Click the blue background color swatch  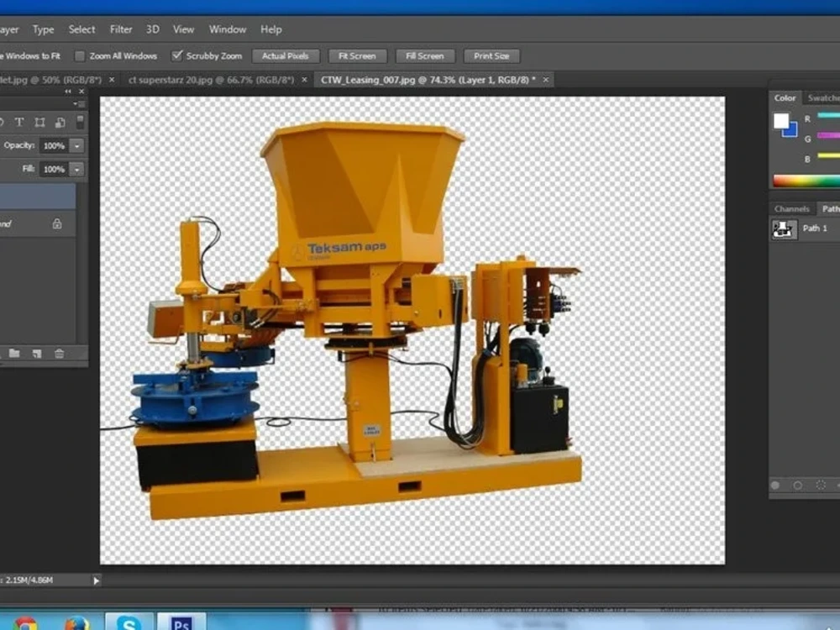click(792, 131)
